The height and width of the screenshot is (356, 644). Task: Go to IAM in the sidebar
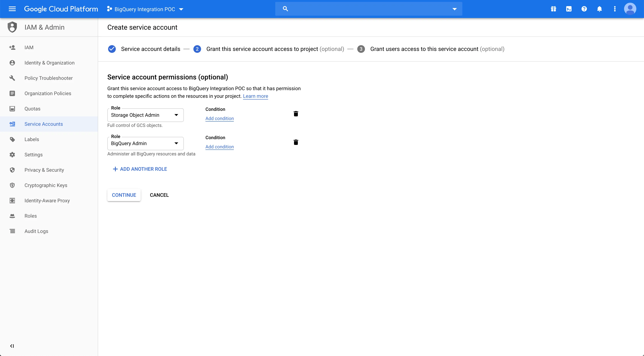49,47
